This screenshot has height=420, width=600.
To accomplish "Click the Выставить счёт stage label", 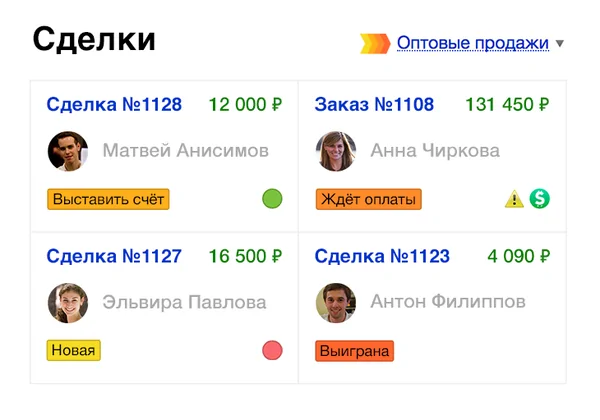I will point(108,199).
